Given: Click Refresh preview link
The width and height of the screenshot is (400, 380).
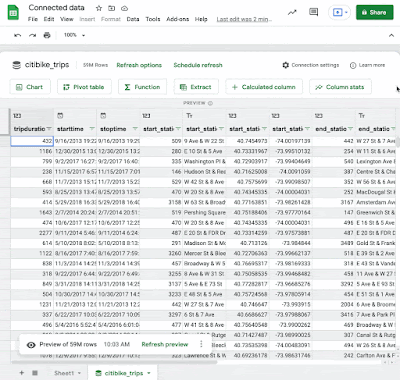Looking at the screenshot, I should click(165, 344).
